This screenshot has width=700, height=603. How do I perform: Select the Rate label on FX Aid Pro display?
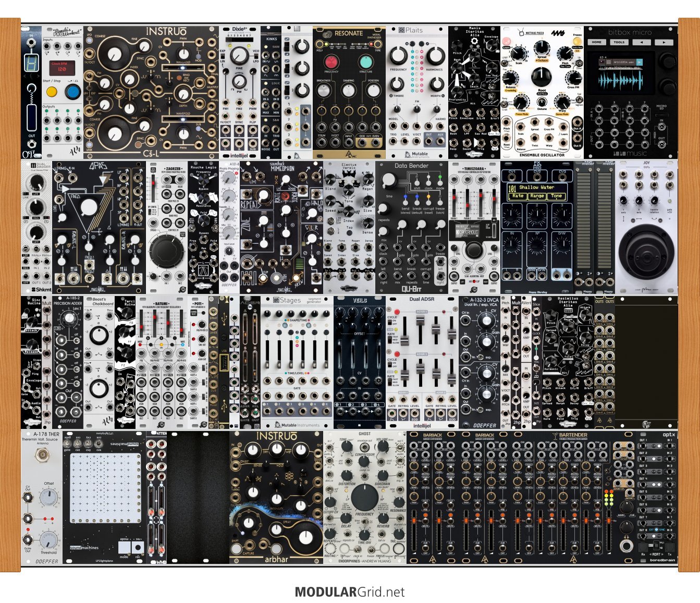518,196
